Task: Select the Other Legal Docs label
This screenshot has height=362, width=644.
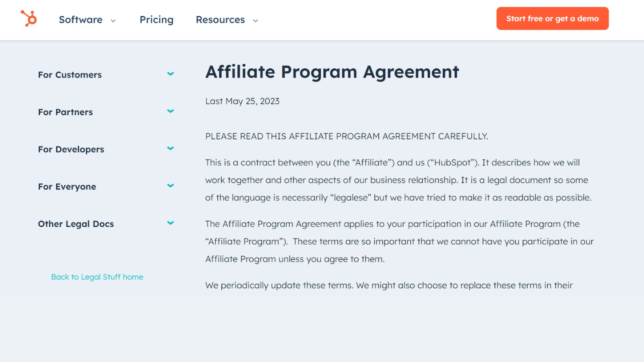Action: (75, 224)
